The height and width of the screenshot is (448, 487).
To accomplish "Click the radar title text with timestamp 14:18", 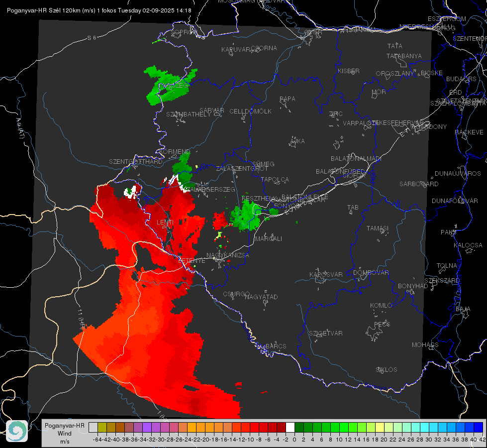I will click(99, 10).
